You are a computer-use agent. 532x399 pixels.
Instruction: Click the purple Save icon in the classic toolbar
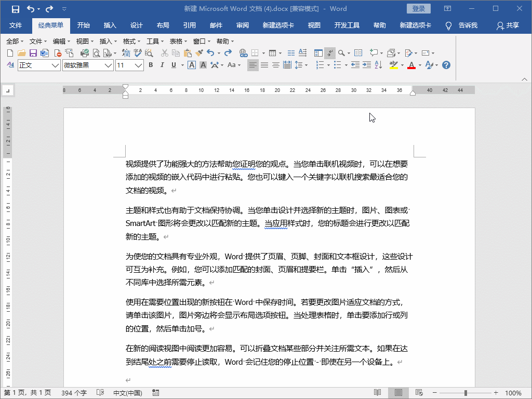33,53
